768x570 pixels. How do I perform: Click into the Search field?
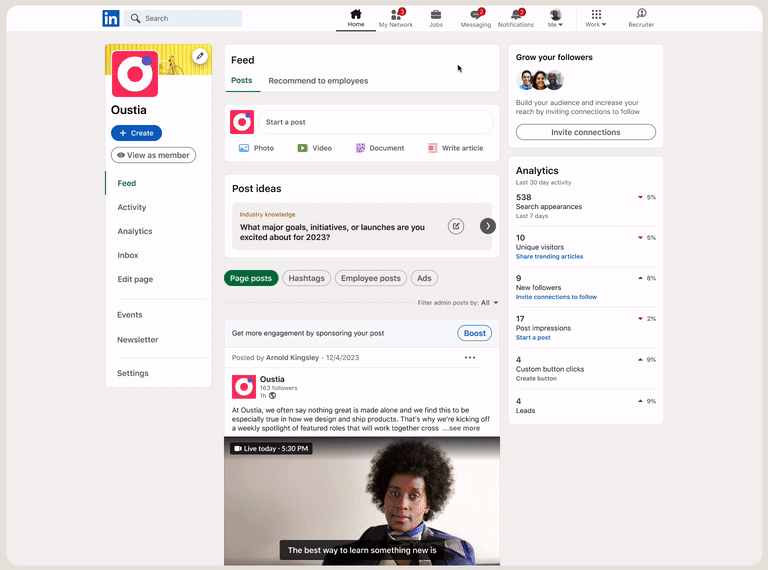point(183,18)
